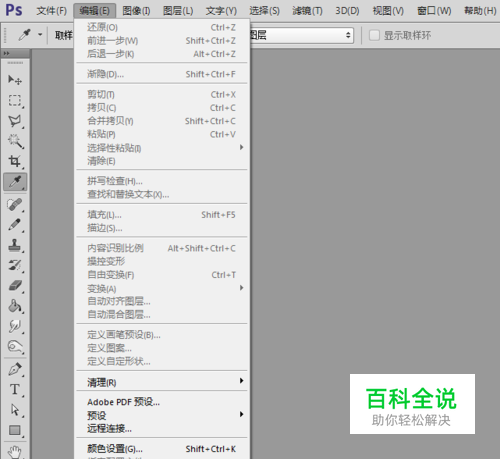Open the 3D(D) menu
Image resolution: width=500 pixels, height=459 pixels.
tap(347, 11)
